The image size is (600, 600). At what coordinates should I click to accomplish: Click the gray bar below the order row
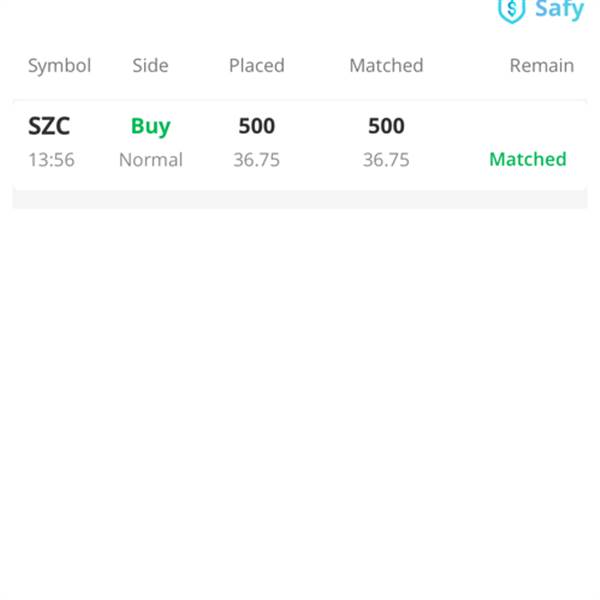(x=300, y=199)
